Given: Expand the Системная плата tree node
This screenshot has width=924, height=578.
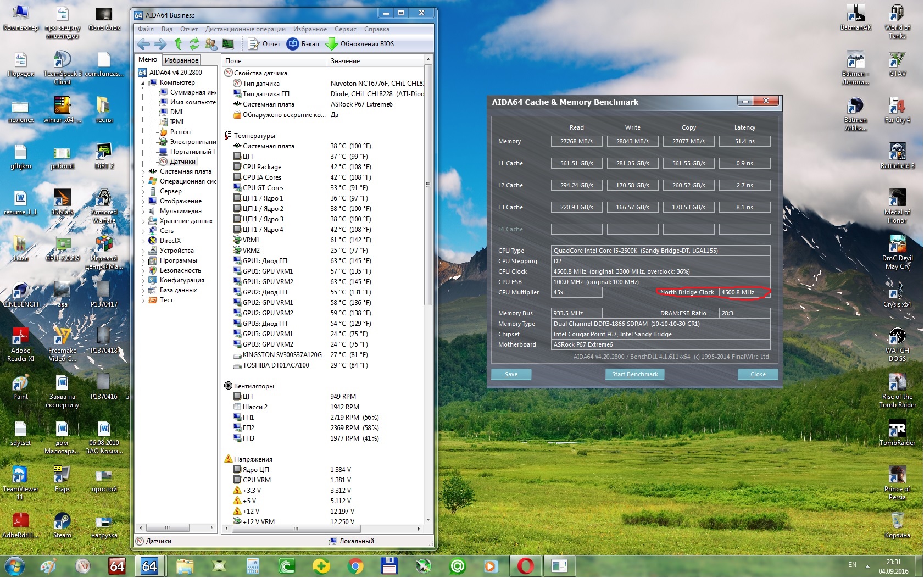Looking at the screenshot, I should pos(143,172).
